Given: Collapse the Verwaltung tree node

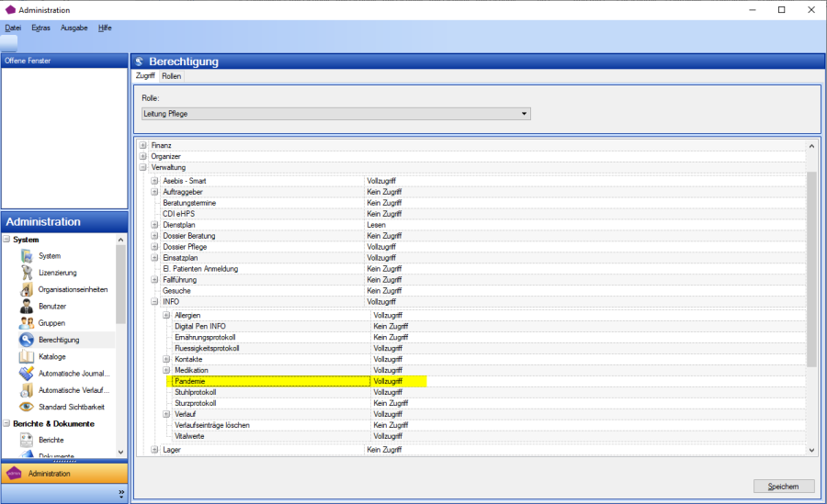Looking at the screenshot, I should click(143, 167).
